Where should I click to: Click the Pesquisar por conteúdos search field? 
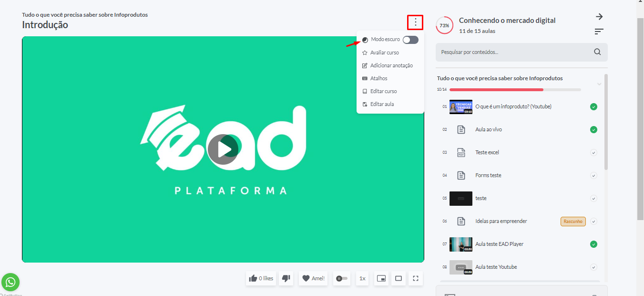click(x=521, y=52)
